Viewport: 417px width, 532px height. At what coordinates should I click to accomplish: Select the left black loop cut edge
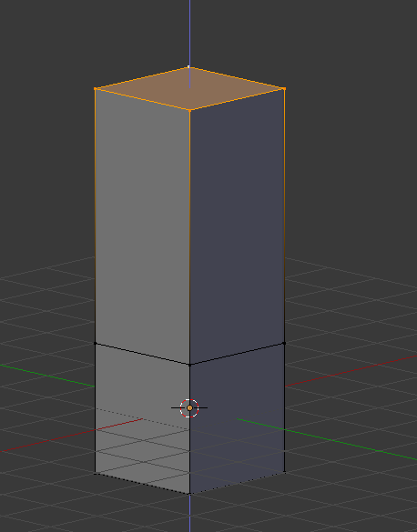pos(142,355)
